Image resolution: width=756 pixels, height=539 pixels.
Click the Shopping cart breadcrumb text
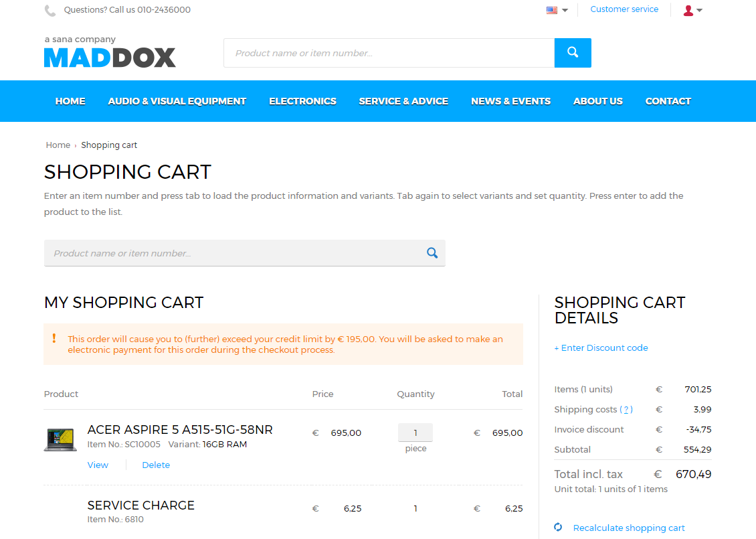(109, 145)
